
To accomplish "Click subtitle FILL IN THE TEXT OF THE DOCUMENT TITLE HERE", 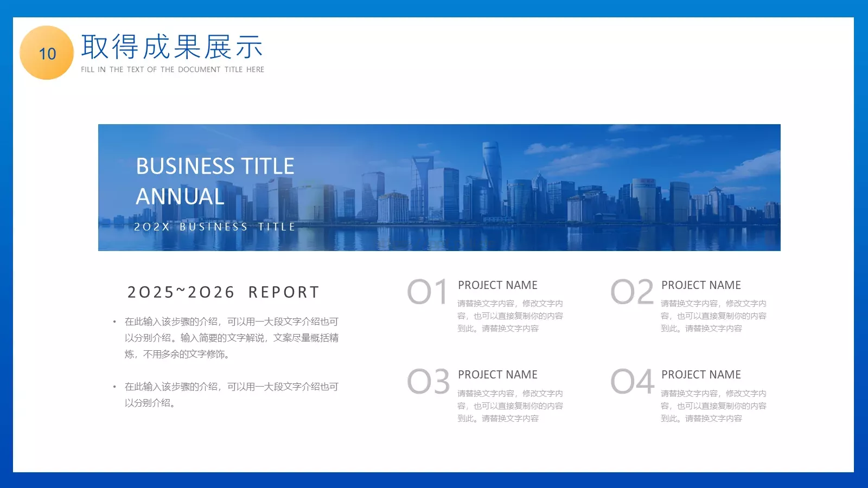I will click(173, 69).
